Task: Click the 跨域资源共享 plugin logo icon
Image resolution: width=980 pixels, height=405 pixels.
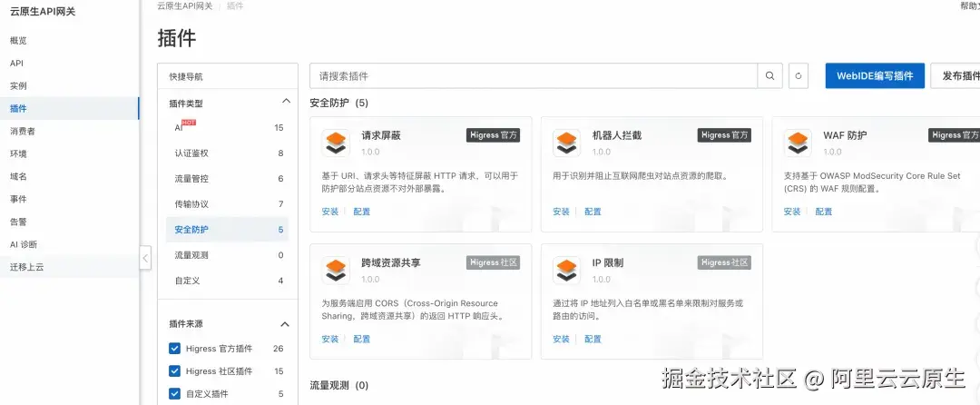Action: pos(336,270)
